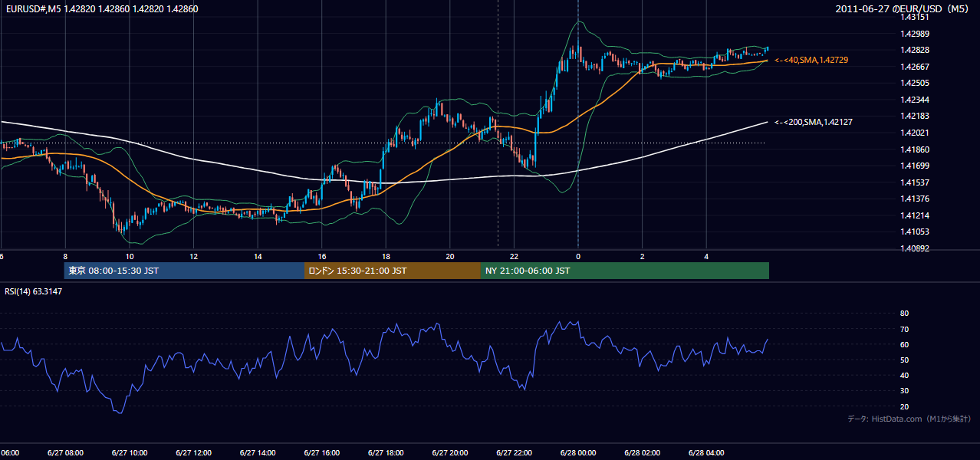Click price axis label 1.43151

click(x=915, y=17)
